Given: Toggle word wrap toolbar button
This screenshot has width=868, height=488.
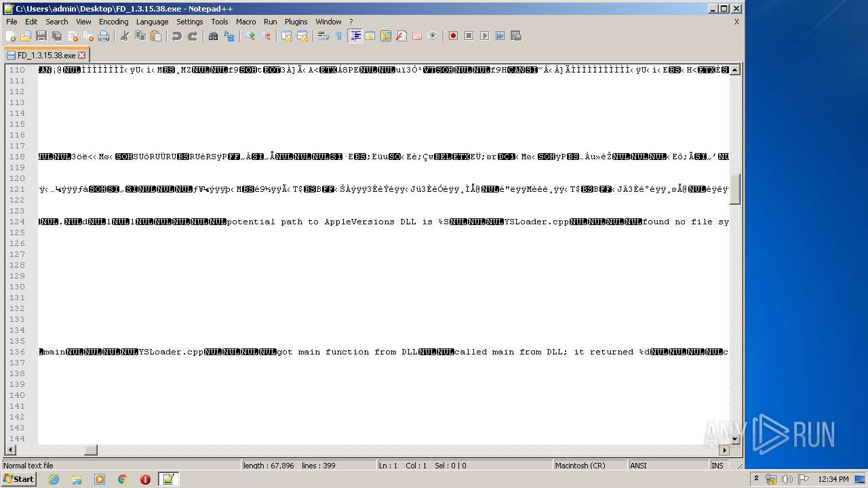Looking at the screenshot, I should (x=323, y=36).
